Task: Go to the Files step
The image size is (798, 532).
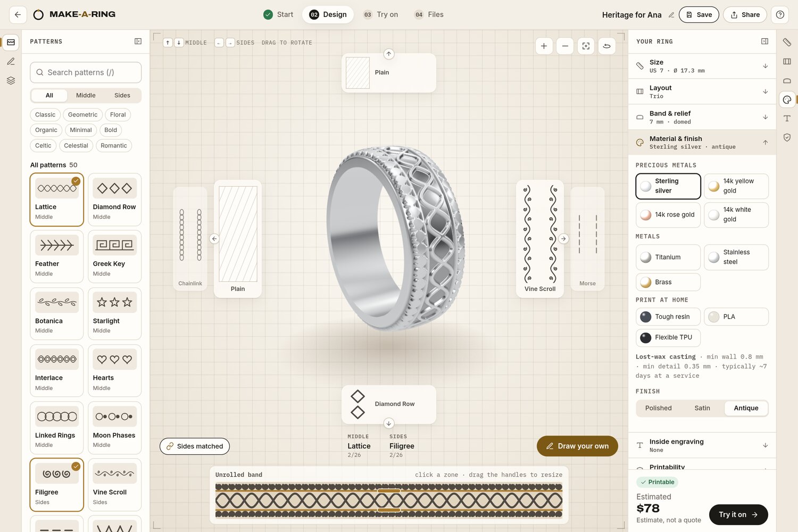Action: [x=429, y=15]
